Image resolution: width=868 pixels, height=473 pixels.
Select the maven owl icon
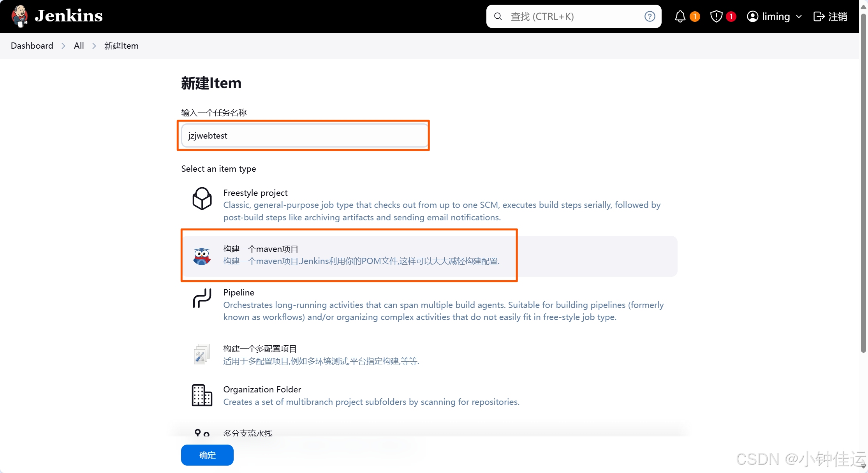coord(202,256)
